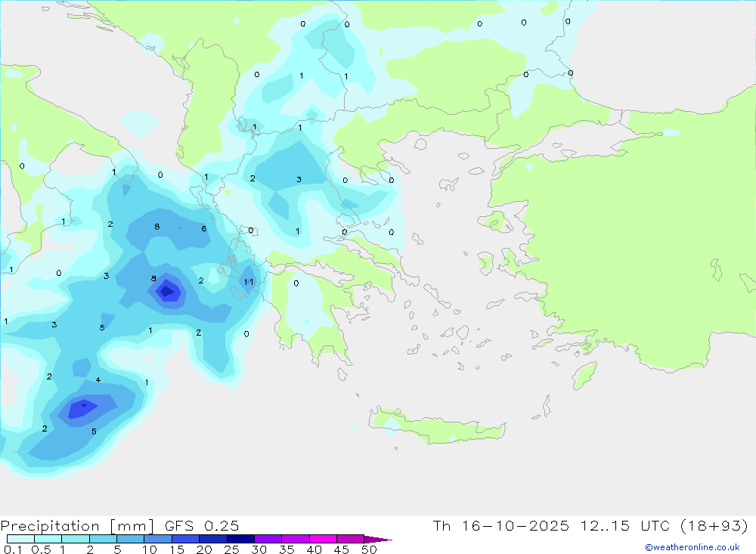
Task: Click the '45' legend scale label
Action: point(342,549)
